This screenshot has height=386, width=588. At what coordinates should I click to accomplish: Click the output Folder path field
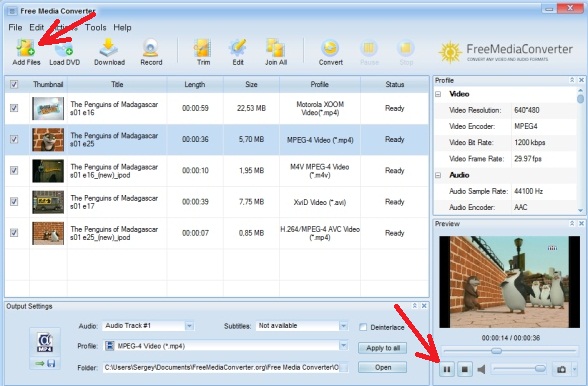[x=221, y=368]
